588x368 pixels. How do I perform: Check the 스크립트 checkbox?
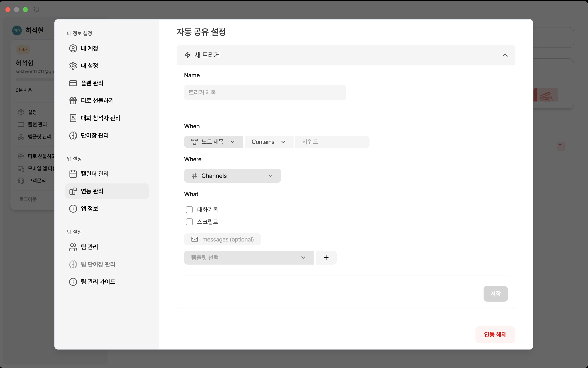click(x=189, y=222)
